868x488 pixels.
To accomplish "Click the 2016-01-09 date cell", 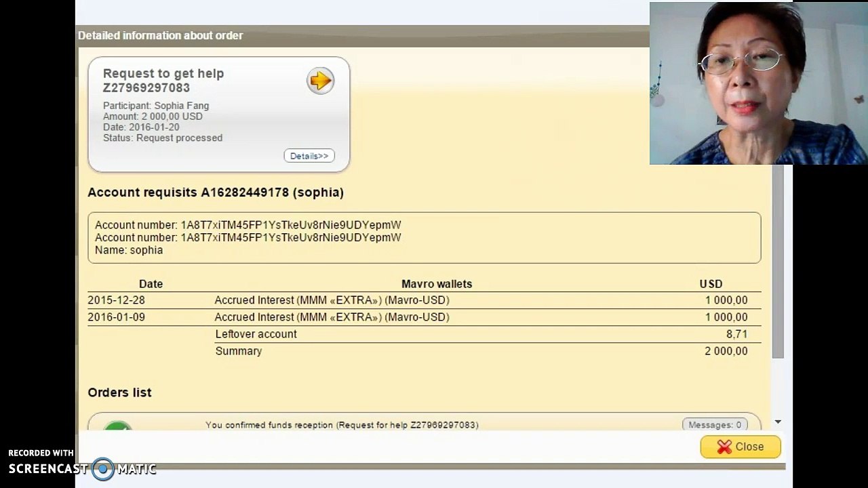I will pyautogui.click(x=116, y=317).
